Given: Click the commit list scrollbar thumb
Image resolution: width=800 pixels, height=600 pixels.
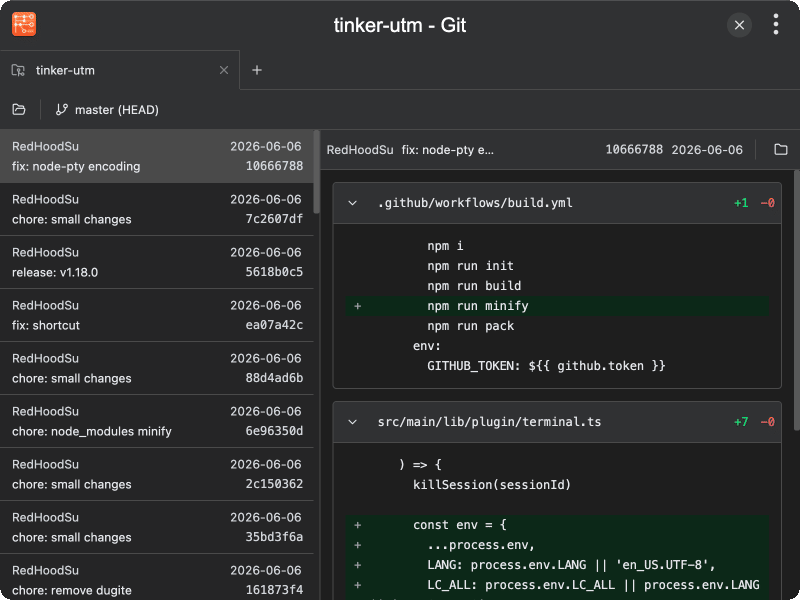Looking at the screenshot, I should (316, 172).
